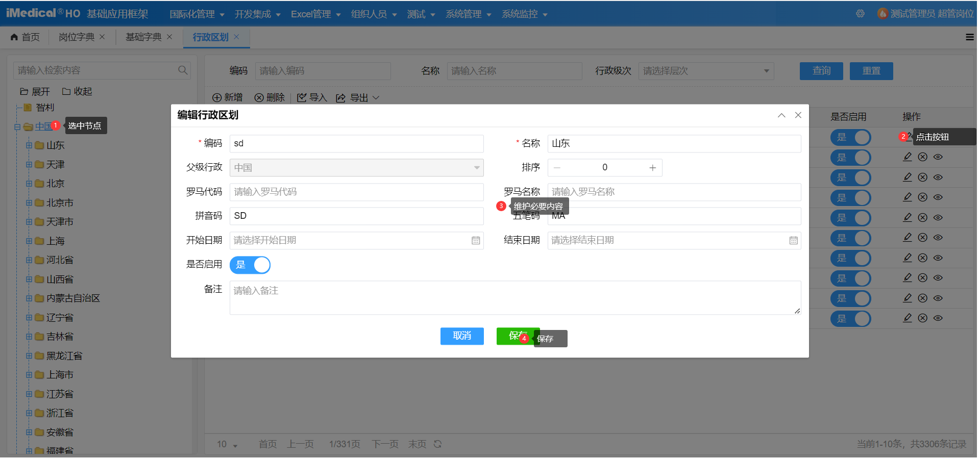Click the 导出 export icon

pos(340,97)
